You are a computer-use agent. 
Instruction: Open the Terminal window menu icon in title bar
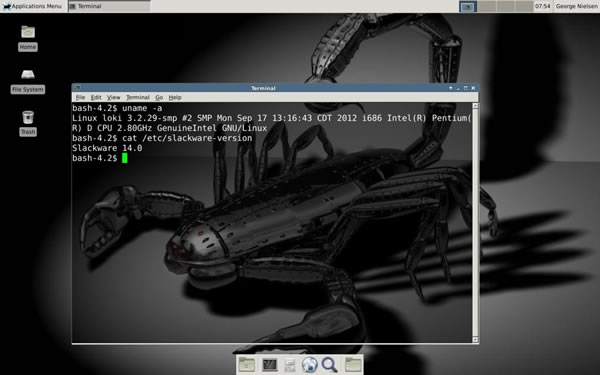pyautogui.click(x=77, y=88)
